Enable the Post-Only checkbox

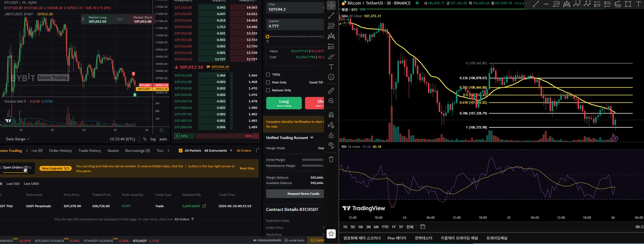point(268,82)
